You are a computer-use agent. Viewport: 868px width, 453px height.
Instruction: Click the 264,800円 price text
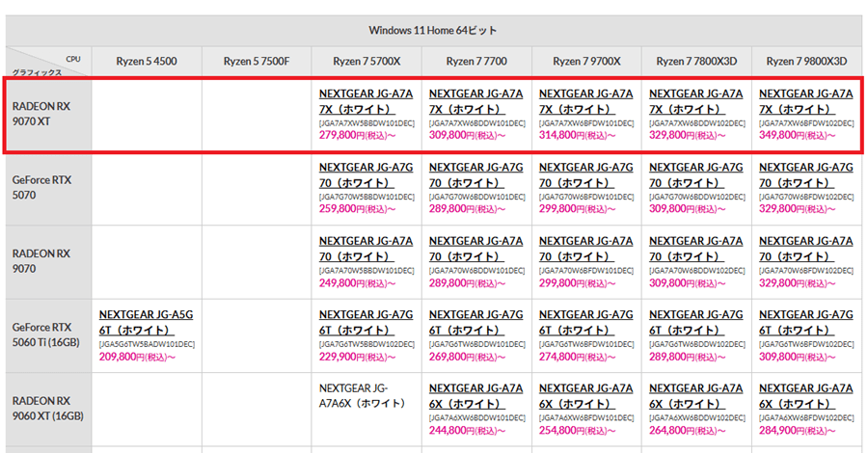coord(687,430)
